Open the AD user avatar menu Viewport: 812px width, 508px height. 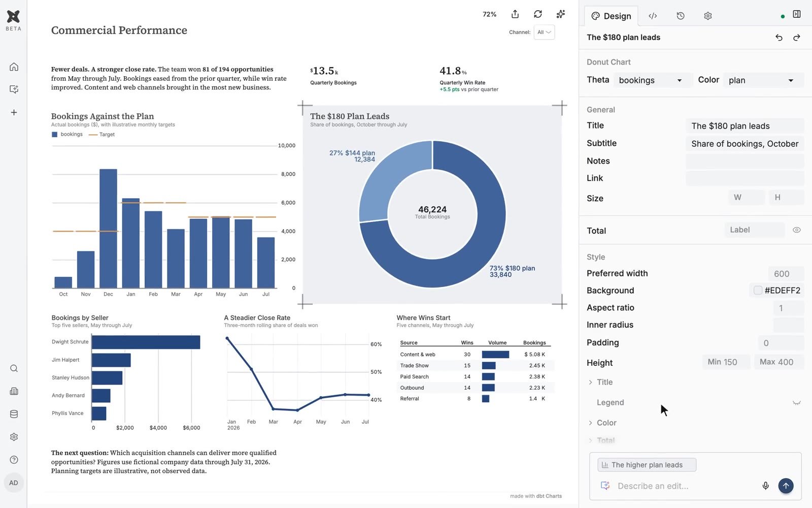[x=14, y=483]
